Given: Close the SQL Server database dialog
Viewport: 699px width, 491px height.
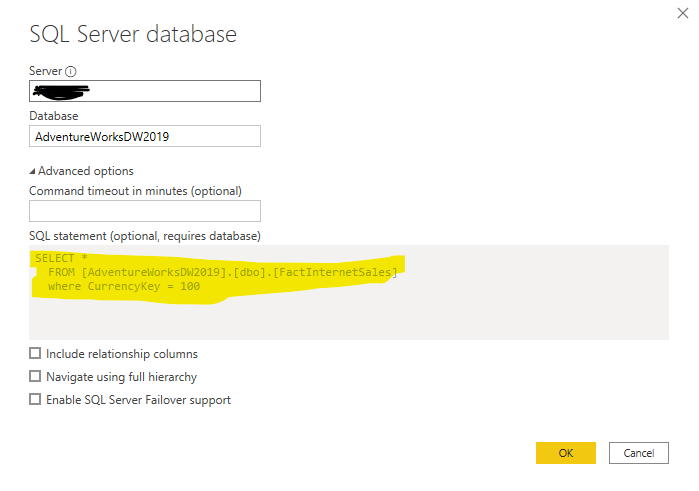Looking at the screenshot, I should click(683, 13).
